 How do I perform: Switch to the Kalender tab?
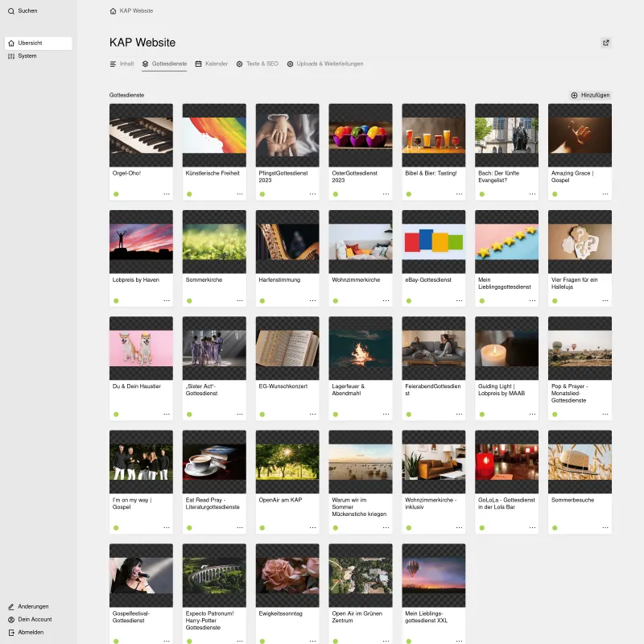213,63
